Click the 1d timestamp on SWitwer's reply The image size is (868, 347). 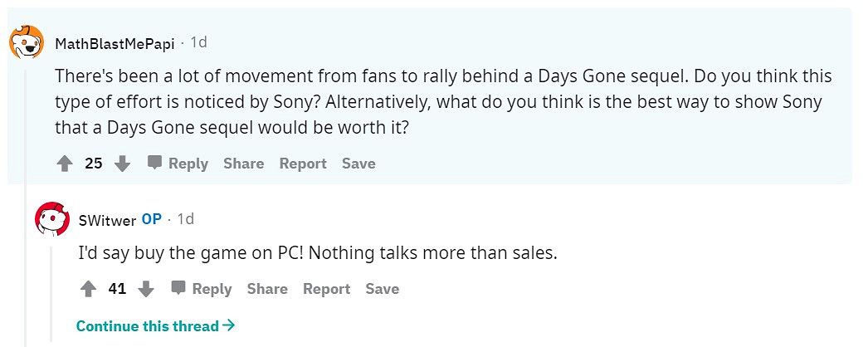click(186, 219)
